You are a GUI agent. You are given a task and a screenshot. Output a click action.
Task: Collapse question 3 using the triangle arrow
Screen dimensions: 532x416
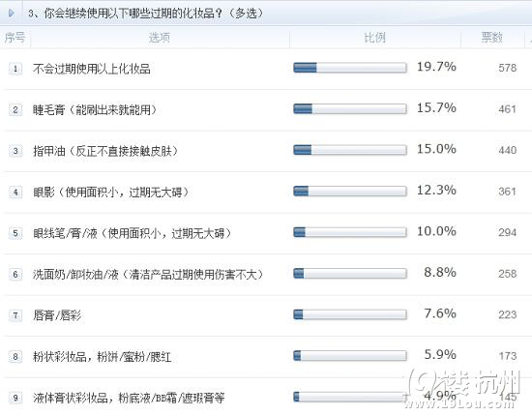pos(12,13)
